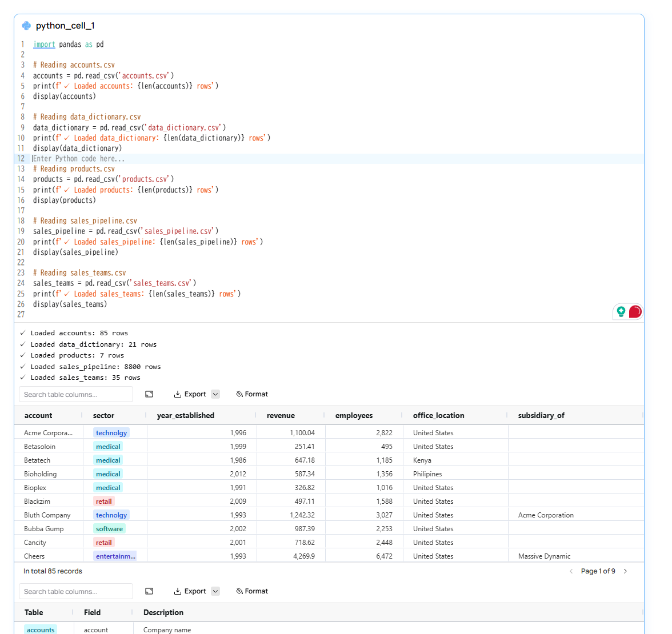Click the entertainm... tag in Cheers row

tap(115, 556)
